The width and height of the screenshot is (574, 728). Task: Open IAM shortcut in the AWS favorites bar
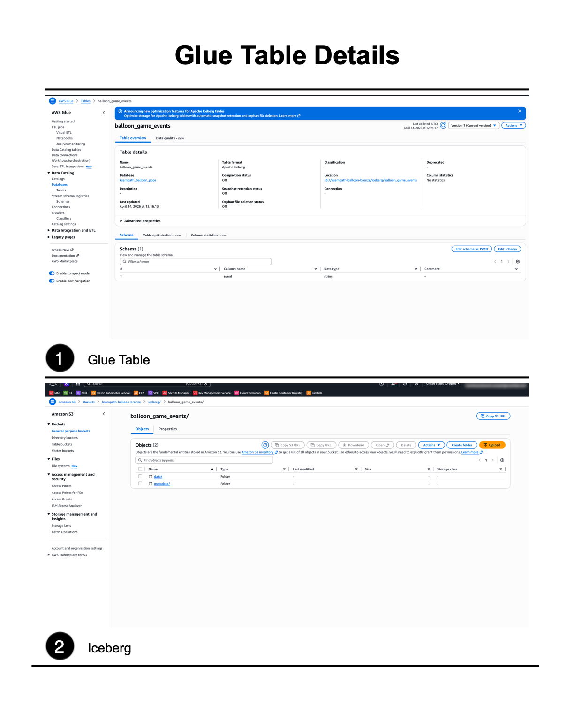54,393
